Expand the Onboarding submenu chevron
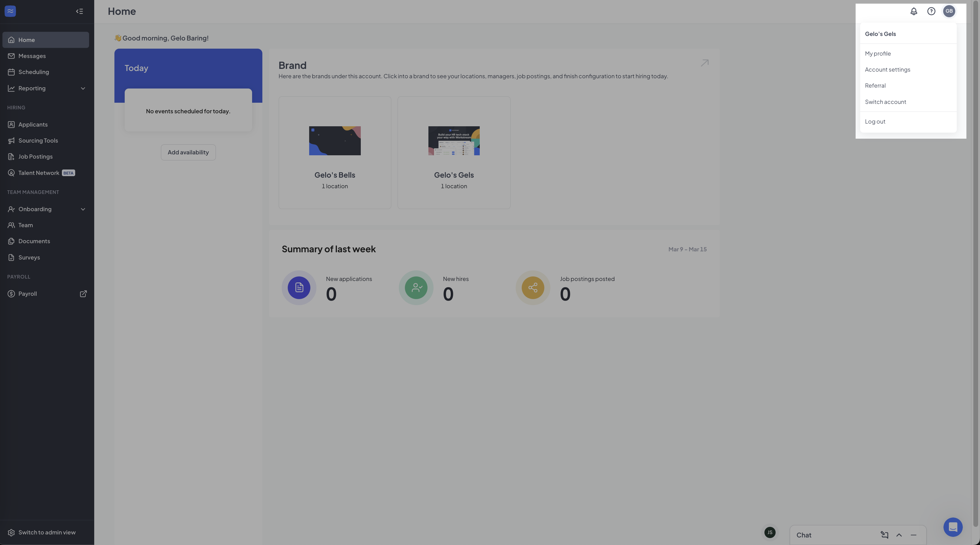Image resolution: width=980 pixels, height=545 pixels. (x=83, y=209)
